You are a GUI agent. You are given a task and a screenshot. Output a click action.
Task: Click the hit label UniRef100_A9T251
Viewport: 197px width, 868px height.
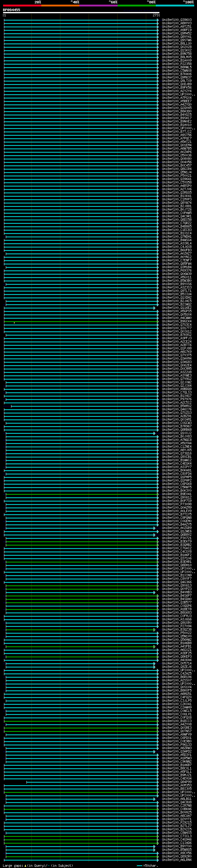[177, 26]
